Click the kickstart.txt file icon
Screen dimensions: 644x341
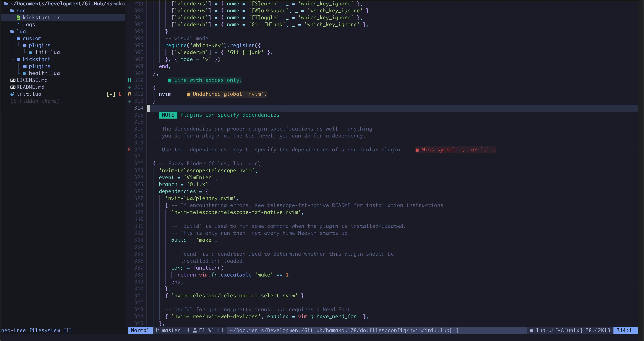[x=18, y=18]
